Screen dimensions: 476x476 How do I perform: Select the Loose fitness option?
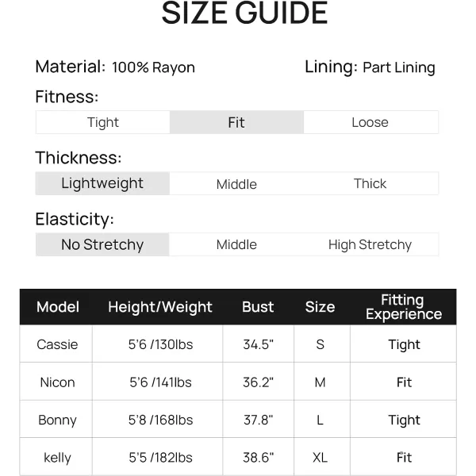click(x=370, y=122)
